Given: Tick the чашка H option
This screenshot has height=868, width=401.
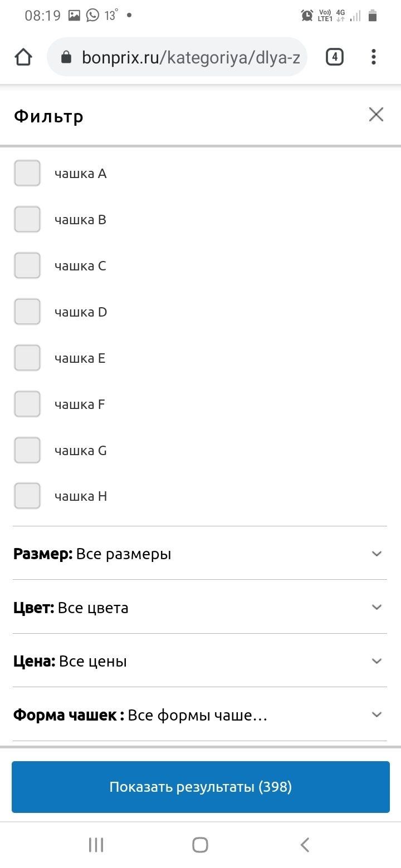Looking at the screenshot, I should 27,496.
